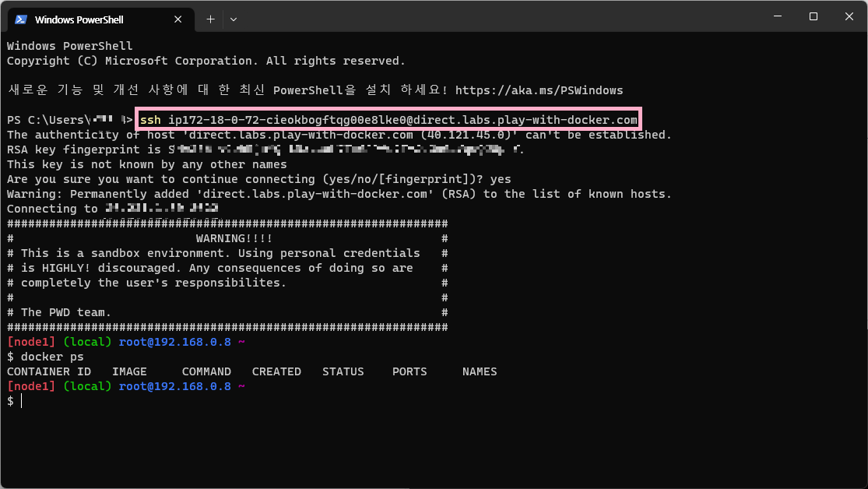
Task: Click the 'docker ps' command text
Action: point(52,357)
